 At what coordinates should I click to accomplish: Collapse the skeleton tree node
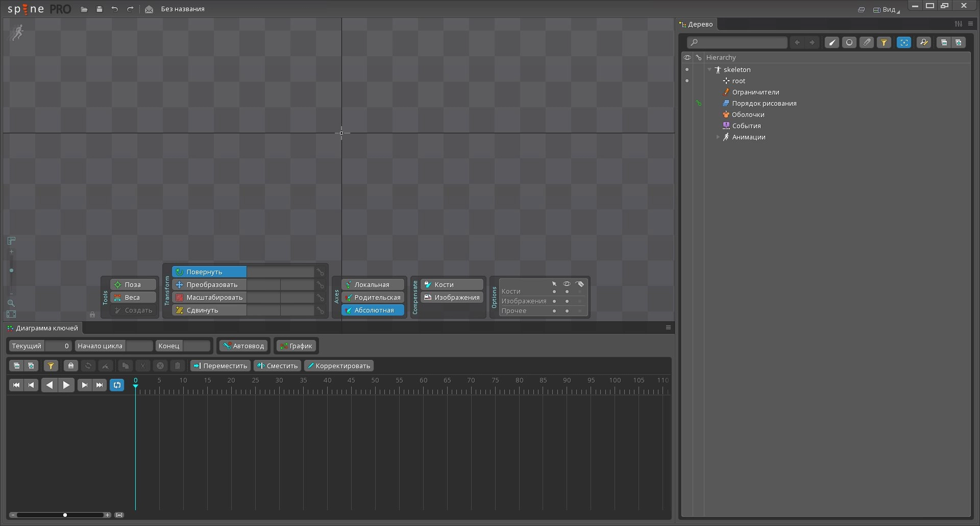[709, 69]
